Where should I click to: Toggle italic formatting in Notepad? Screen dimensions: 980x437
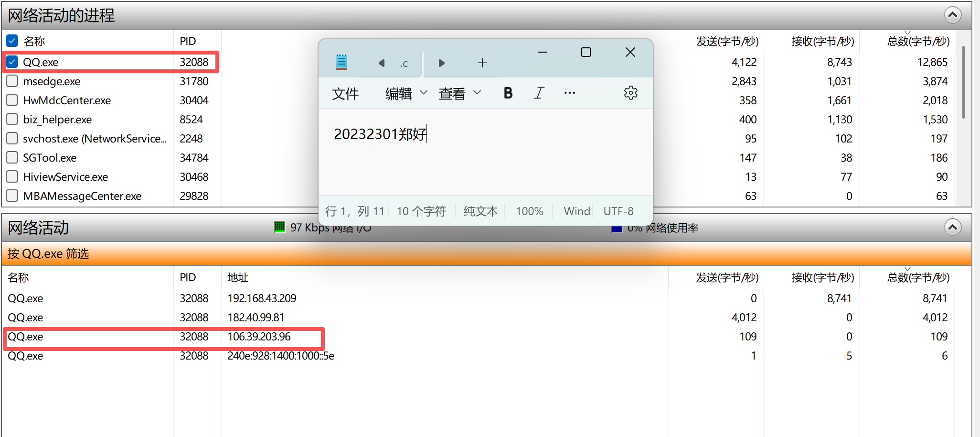539,93
